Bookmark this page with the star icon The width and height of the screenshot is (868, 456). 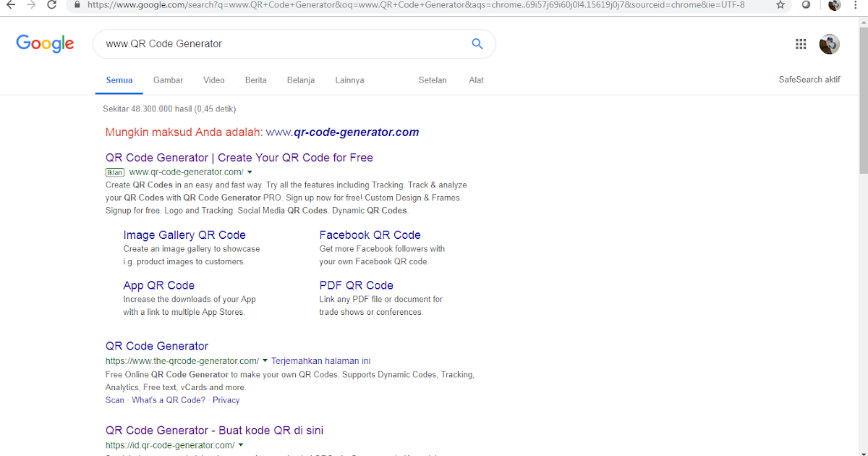[x=780, y=4]
